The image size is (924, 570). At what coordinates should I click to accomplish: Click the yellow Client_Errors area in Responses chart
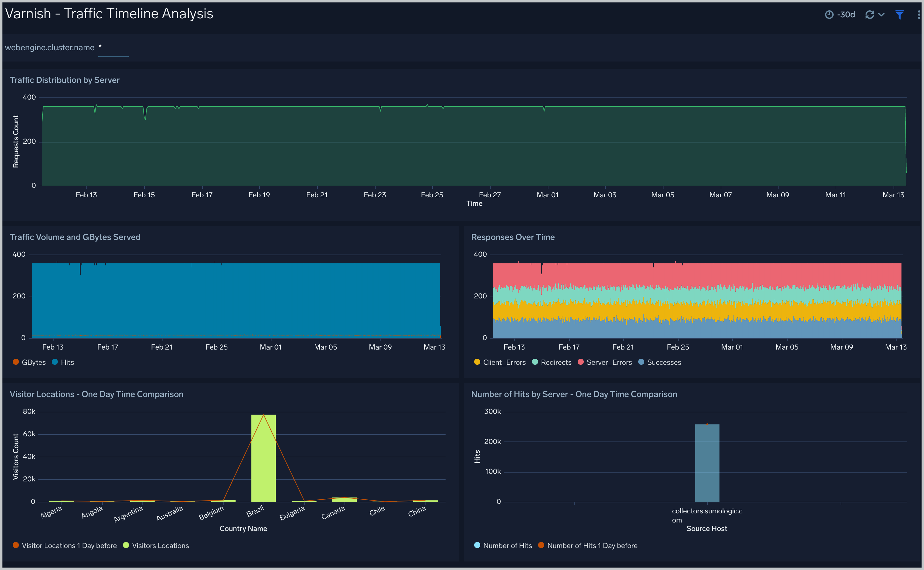tap(697, 311)
